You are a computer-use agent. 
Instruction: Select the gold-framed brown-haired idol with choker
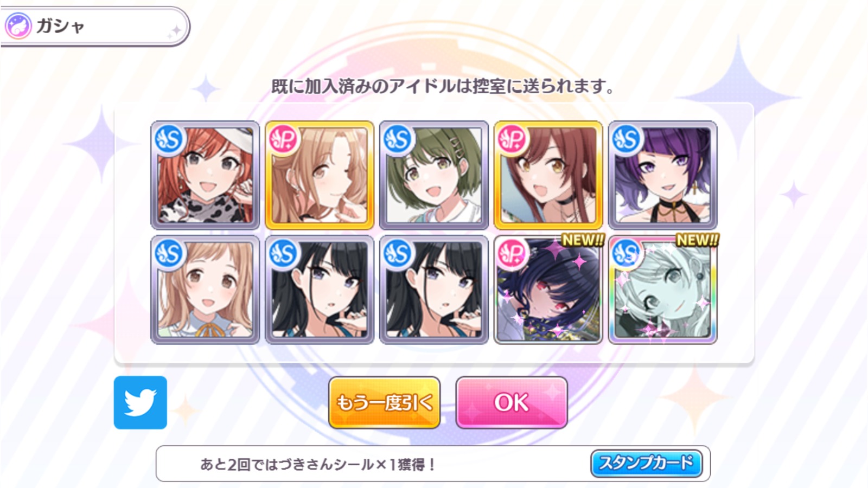[x=548, y=175]
